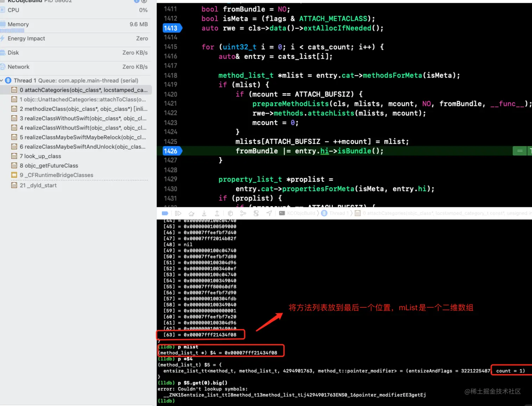Screen dimensions: 532x406
Task: Open the attachCategories frame in the jump bar
Action: (x=443, y=213)
